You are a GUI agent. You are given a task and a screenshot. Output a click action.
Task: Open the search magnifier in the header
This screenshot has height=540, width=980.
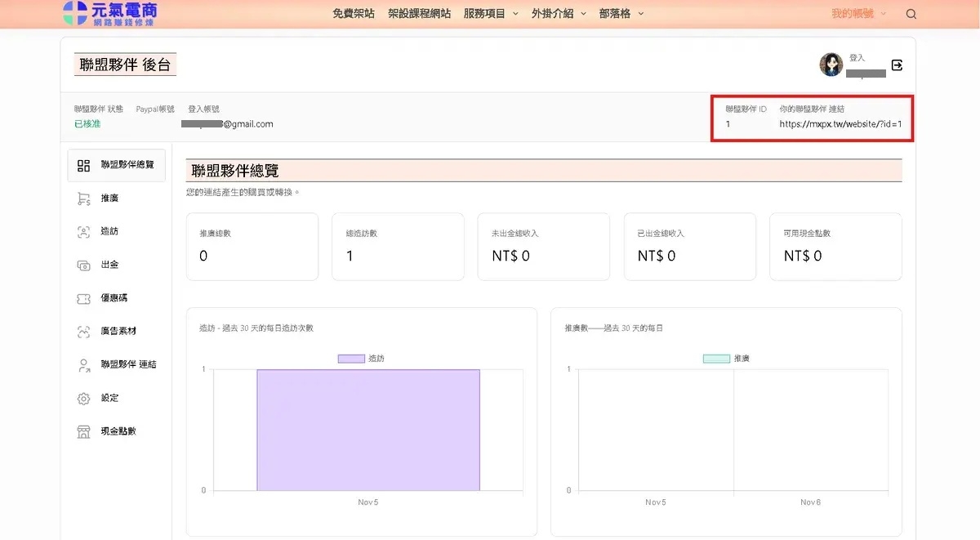(x=911, y=14)
